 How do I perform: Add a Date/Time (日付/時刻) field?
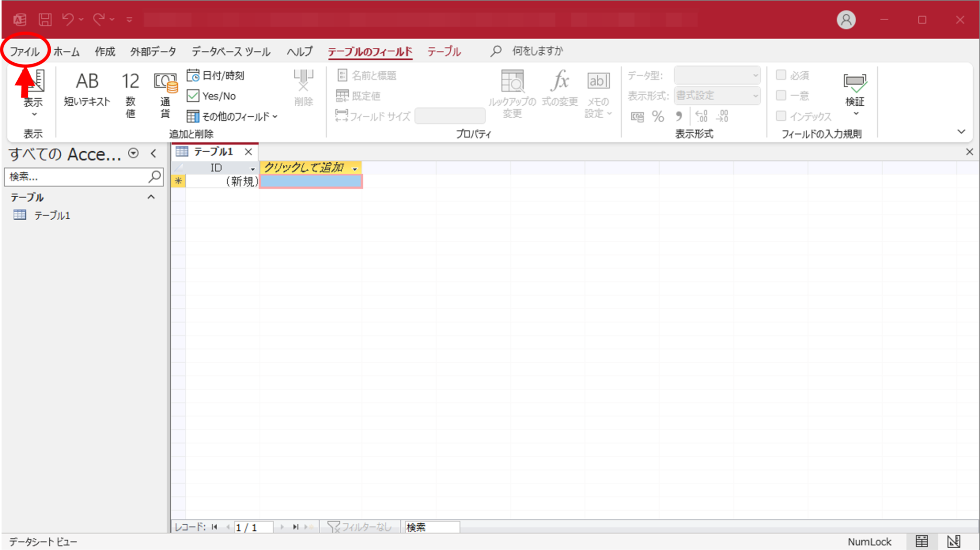click(216, 76)
